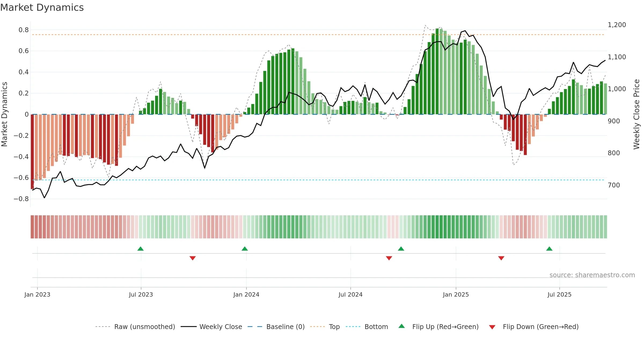Click the 700 price axis tick

[x=614, y=185]
